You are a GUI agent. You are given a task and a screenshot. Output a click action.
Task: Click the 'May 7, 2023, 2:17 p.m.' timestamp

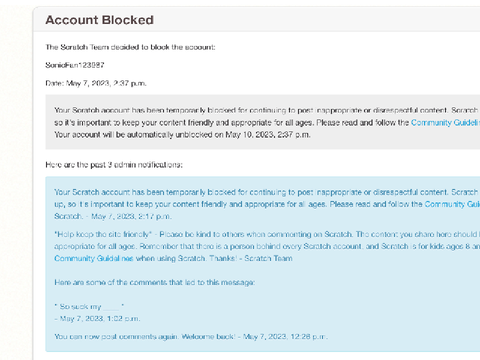point(131,216)
